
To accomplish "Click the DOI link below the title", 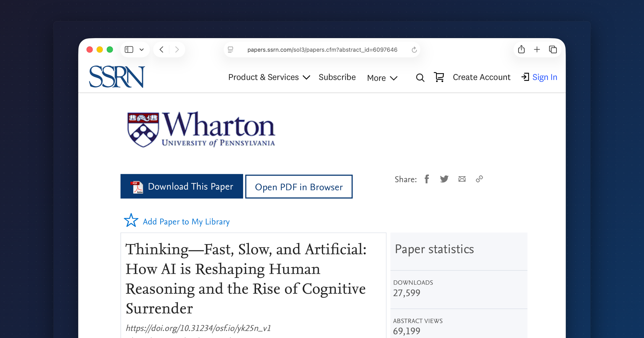I will (198, 328).
